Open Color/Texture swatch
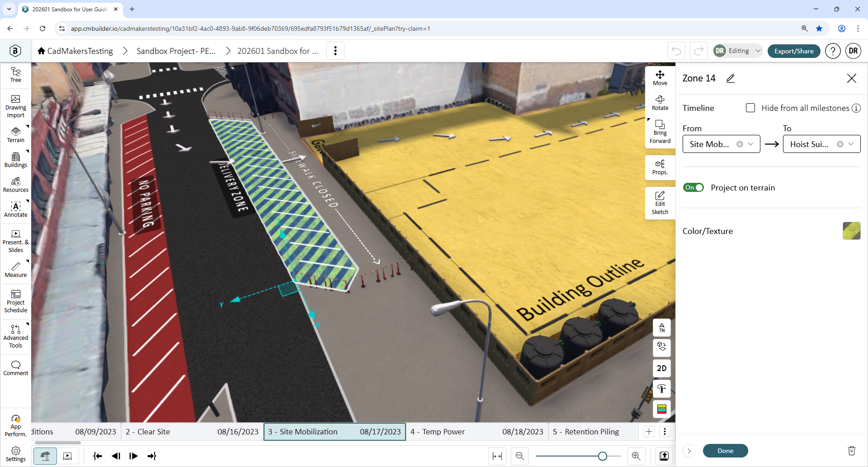Screen dimensions: 868x467 [852, 231]
